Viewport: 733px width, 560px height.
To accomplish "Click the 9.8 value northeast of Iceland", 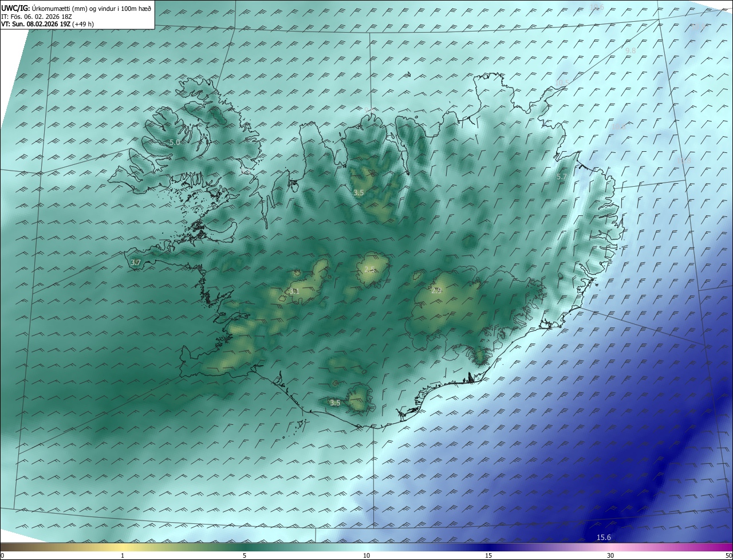I will point(630,51).
